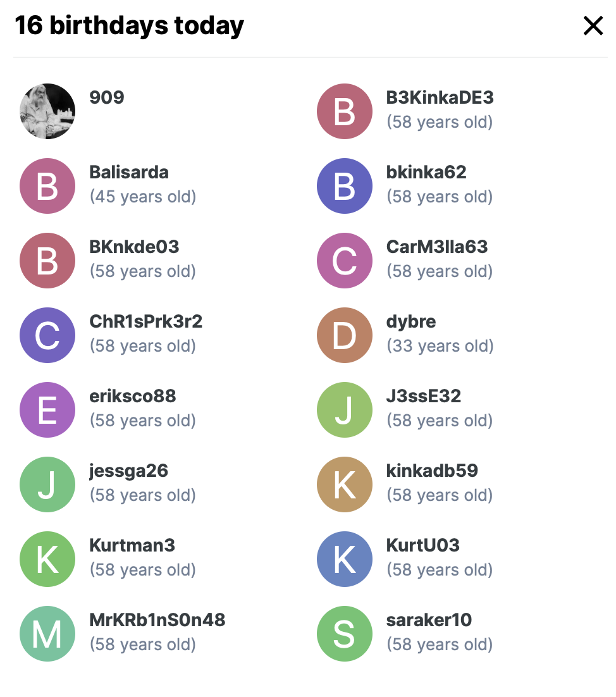Click the 909 profile photo avatar
Viewport: 616px width, 697px height.
tap(47, 111)
